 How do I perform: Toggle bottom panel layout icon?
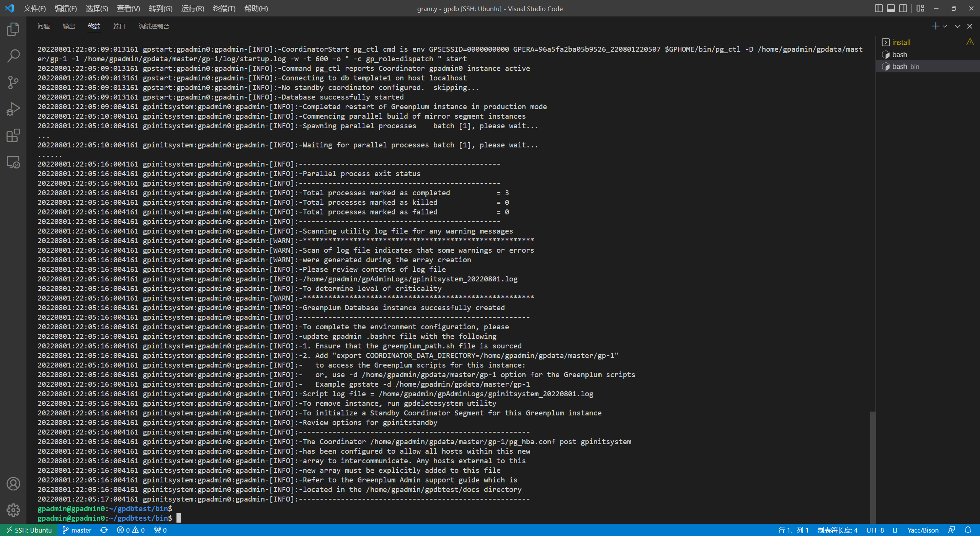(x=891, y=8)
